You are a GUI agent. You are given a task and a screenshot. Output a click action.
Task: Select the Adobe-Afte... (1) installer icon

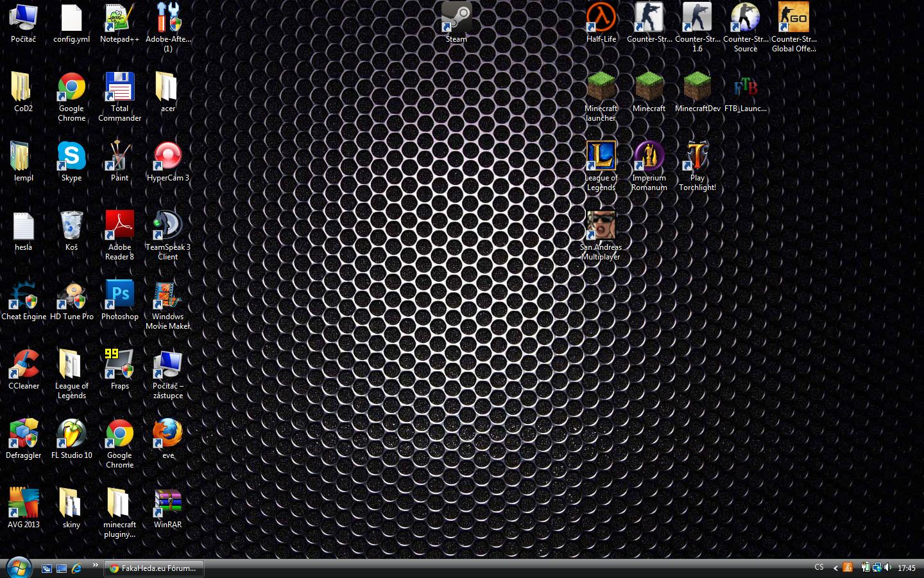pyautogui.click(x=167, y=27)
